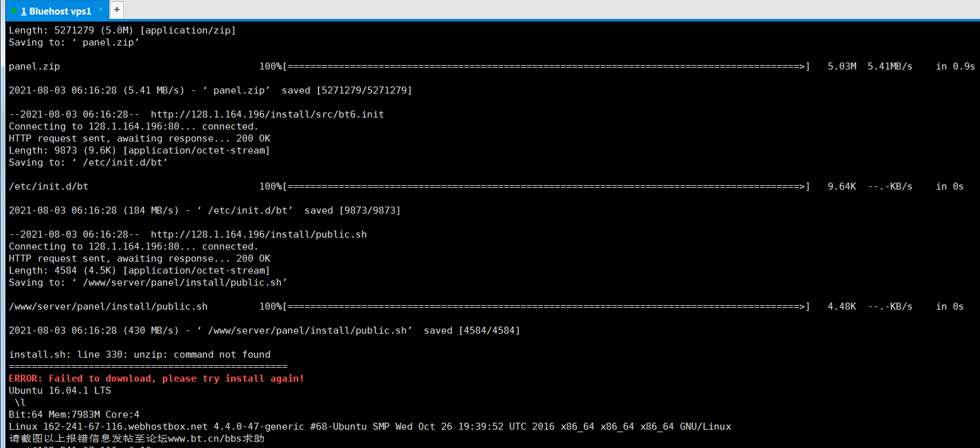Image resolution: width=980 pixels, height=448 pixels.
Task: Click the 'Bit:64 Mem:7983M Core:4' line
Action: [x=74, y=415]
